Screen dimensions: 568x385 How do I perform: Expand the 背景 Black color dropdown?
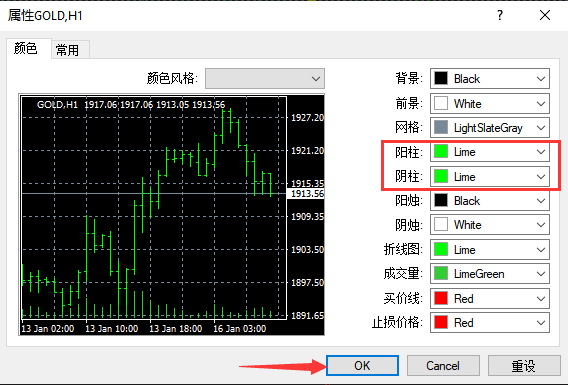click(490, 79)
